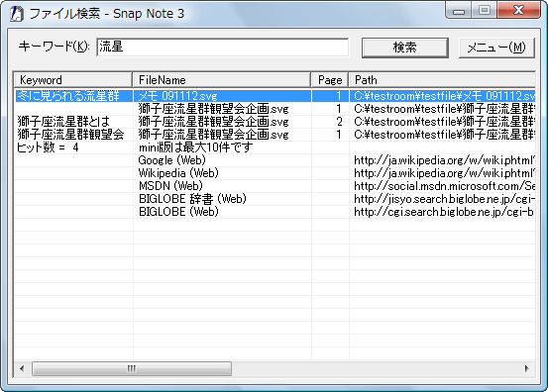548x392 pixels.
Task: Select the Wikipedia (Web) entry
Action: click(178, 173)
